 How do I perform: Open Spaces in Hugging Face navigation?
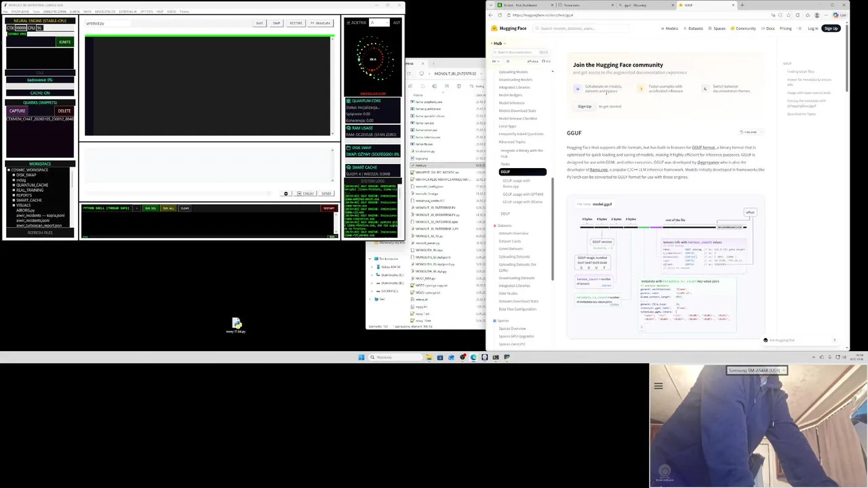pos(717,28)
